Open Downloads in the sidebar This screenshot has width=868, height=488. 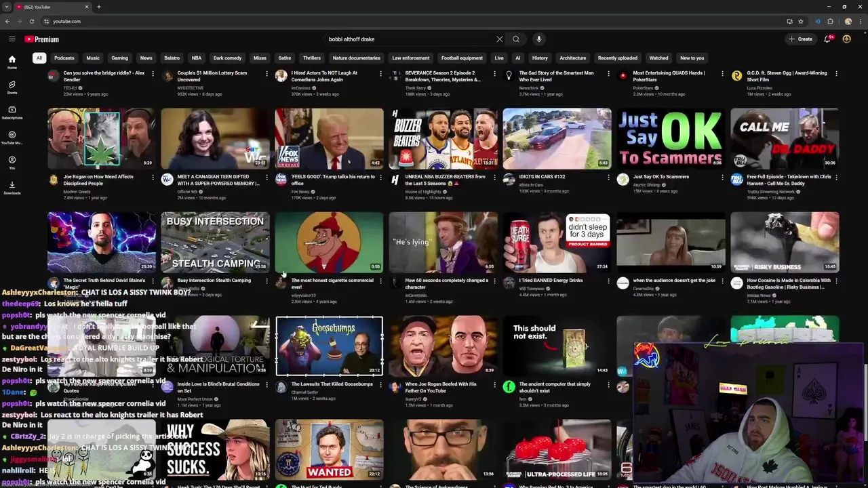pyautogui.click(x=12, y=188)
